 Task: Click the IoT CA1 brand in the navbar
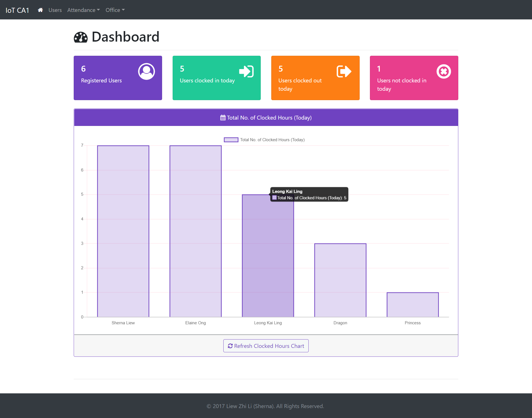pyautogui.click(x=17, y=10)
